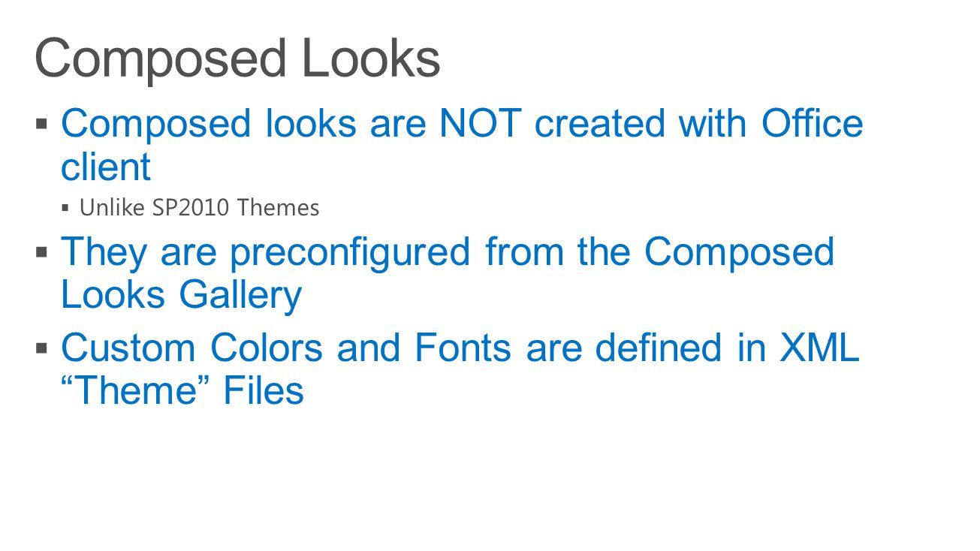Select the "Unlike SP2010 Themes" sub-bullet text

click(x=200, y=207)
